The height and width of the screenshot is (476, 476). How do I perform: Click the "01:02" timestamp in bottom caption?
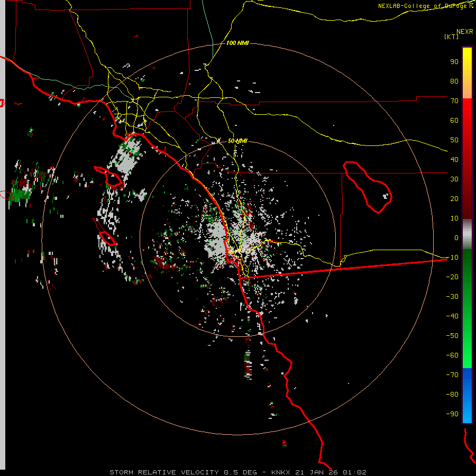[354, 472]
